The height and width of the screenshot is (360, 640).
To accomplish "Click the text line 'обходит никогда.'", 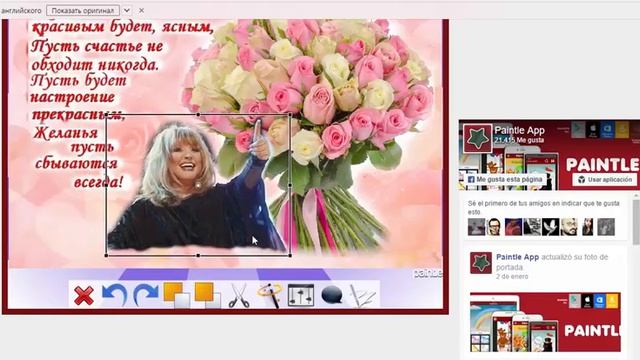I will click(95, 64).
